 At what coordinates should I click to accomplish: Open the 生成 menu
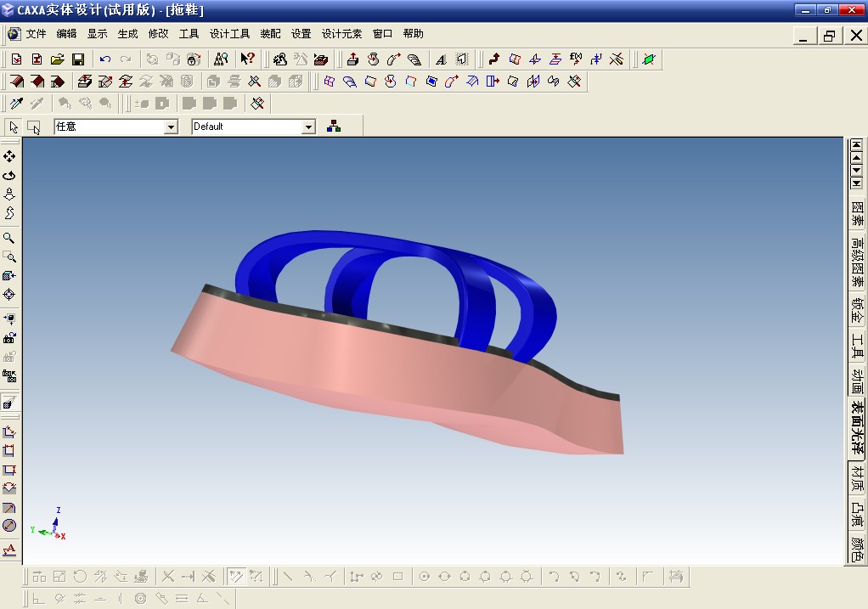click(128, 34)
